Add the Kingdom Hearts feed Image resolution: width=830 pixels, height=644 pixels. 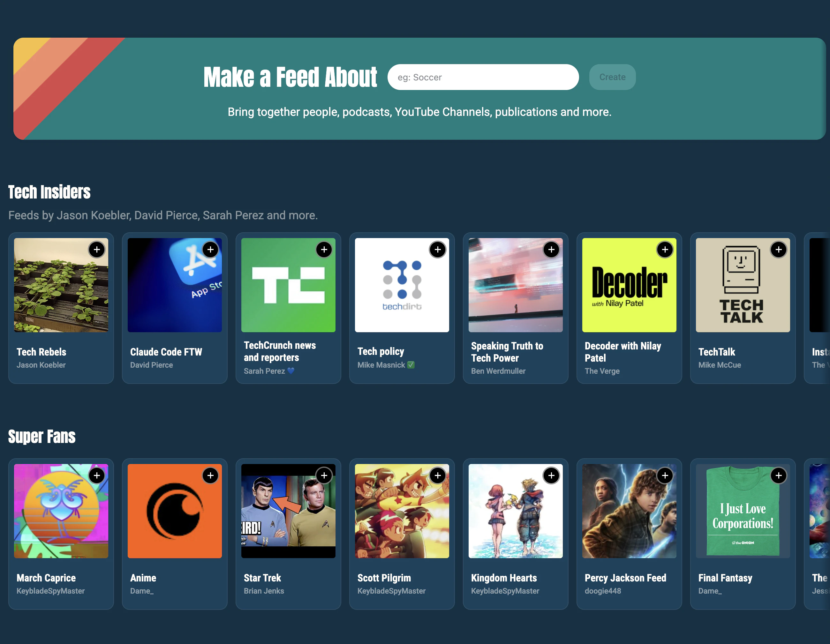[551, 475]
